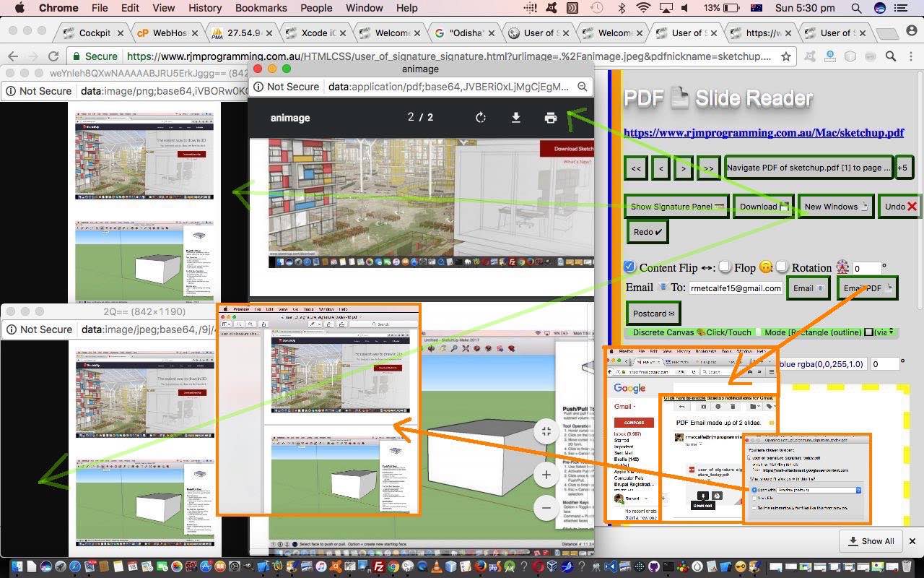Click the rotation degrees input field

point(866,268)
